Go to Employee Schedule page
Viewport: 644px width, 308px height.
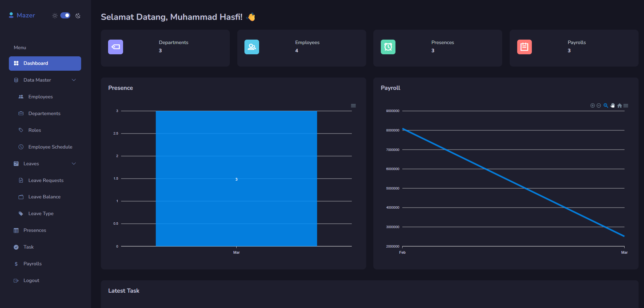(50, 147)
